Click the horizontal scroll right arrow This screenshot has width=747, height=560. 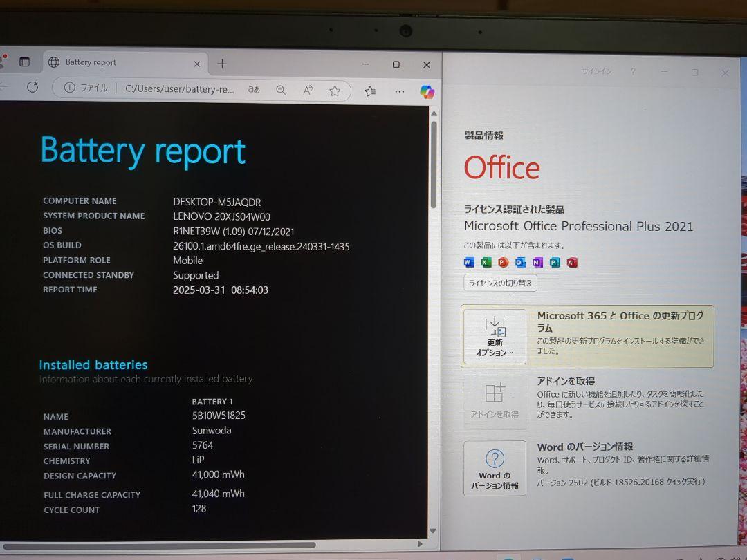(420, 544)
